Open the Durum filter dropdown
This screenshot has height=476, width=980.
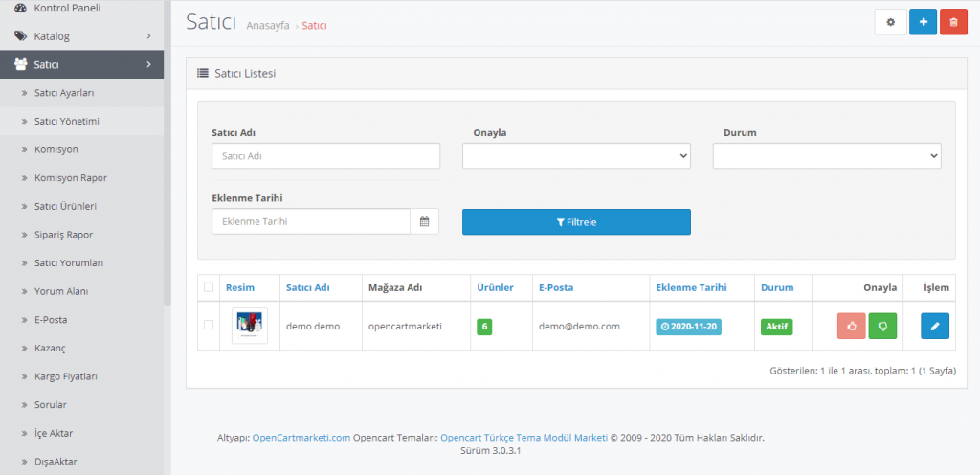[827, 156]
